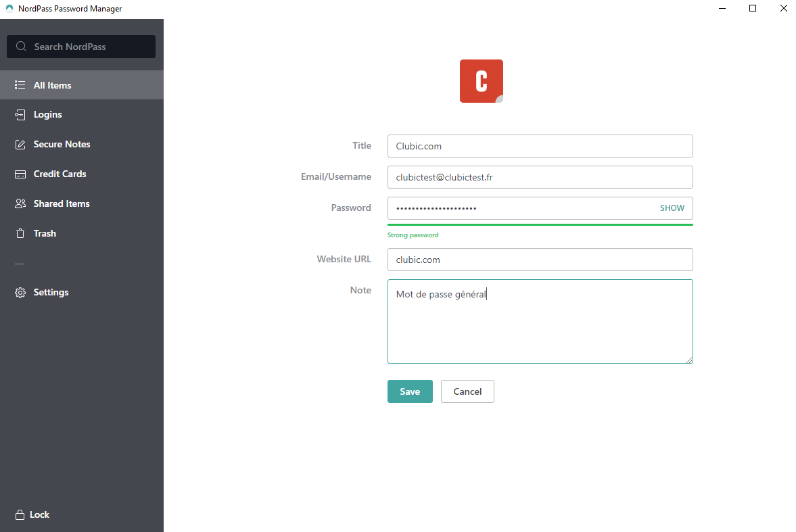Click the 'Password' label
The image size is (796, 532).
[351, 208]
